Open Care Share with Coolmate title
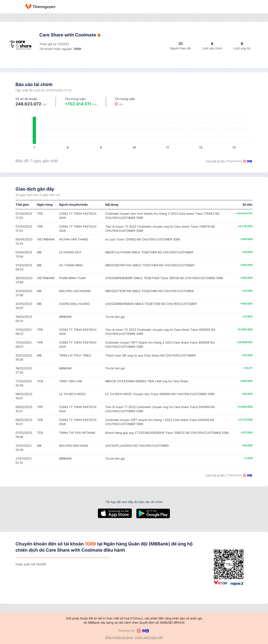 [68, 35]
